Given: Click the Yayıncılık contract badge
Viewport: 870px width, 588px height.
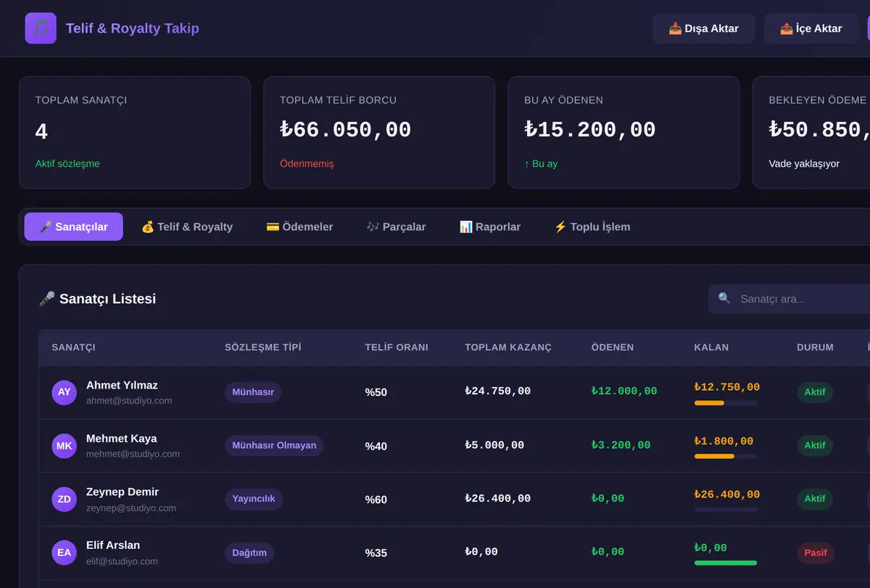Looking at the screenshot, I should 254,499.
